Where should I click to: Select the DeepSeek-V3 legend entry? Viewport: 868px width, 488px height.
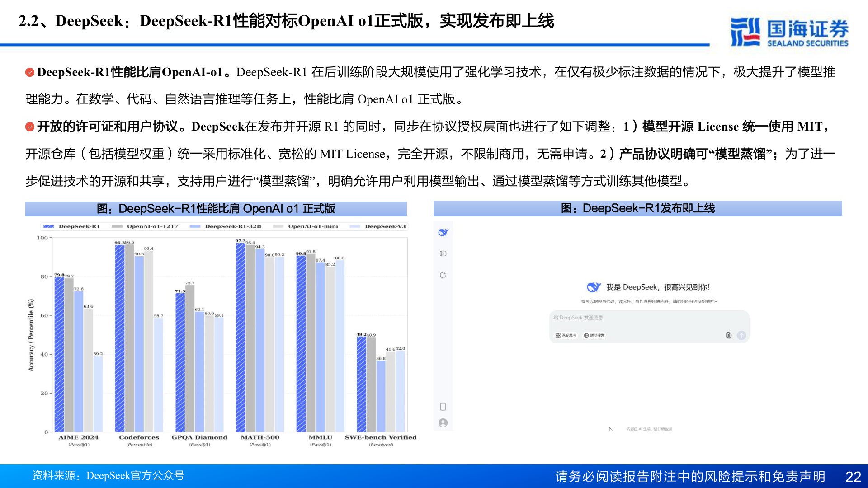tap(378, 226)
